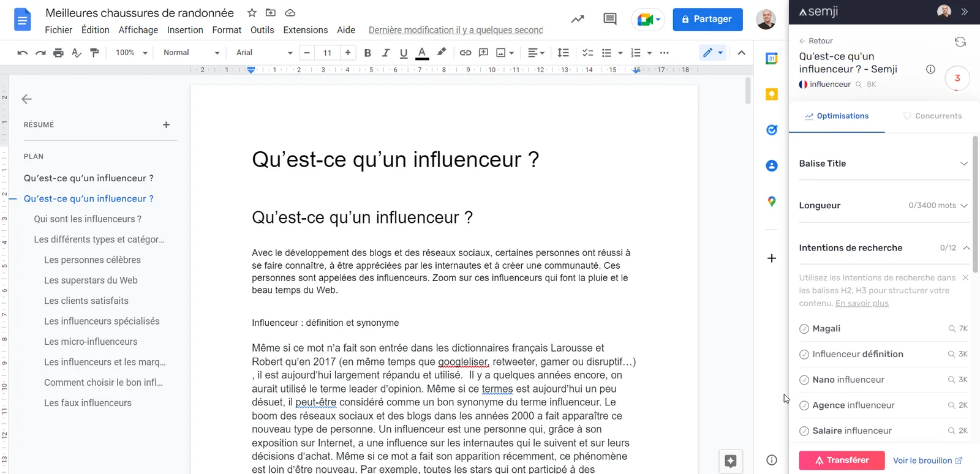The width and height of the screenshot is (980, 474).
Task: Insert a link using the link icon
Action: pos(466,53)
